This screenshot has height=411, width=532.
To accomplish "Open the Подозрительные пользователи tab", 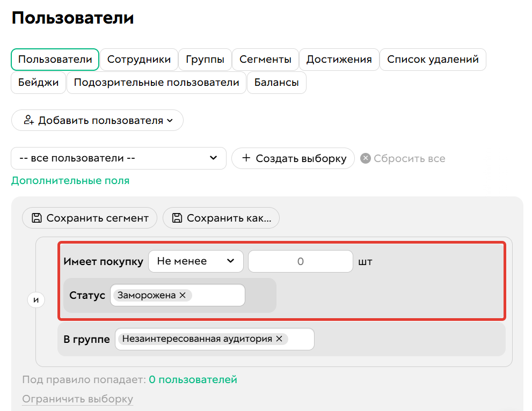I will [x=156, y=83].
